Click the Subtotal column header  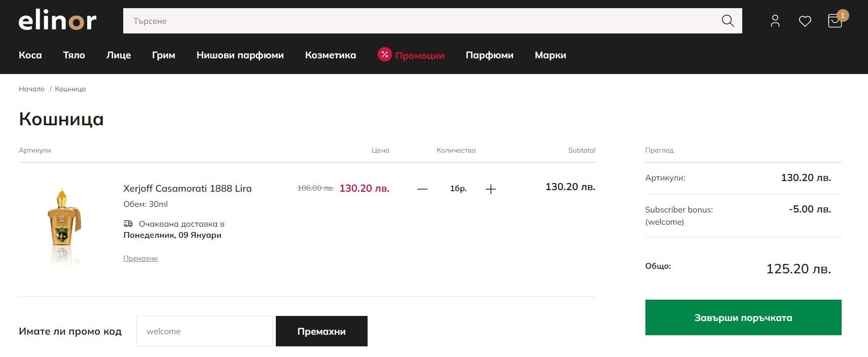(x=582, y=150)
